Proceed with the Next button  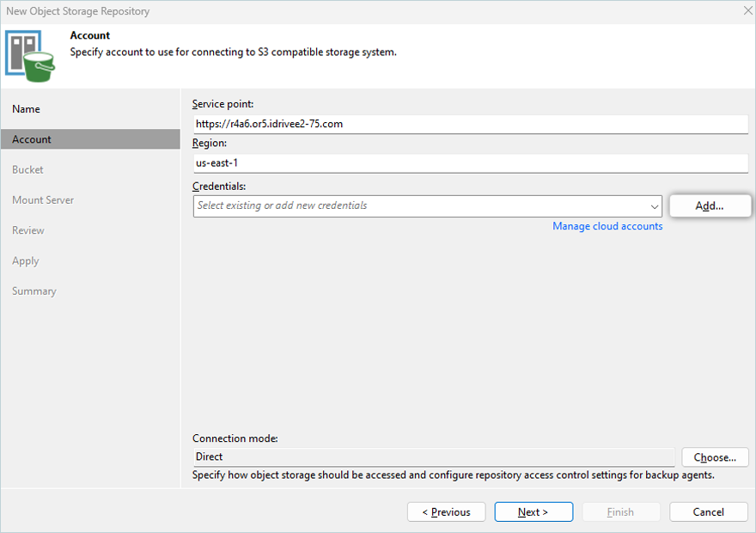point(533,512)
